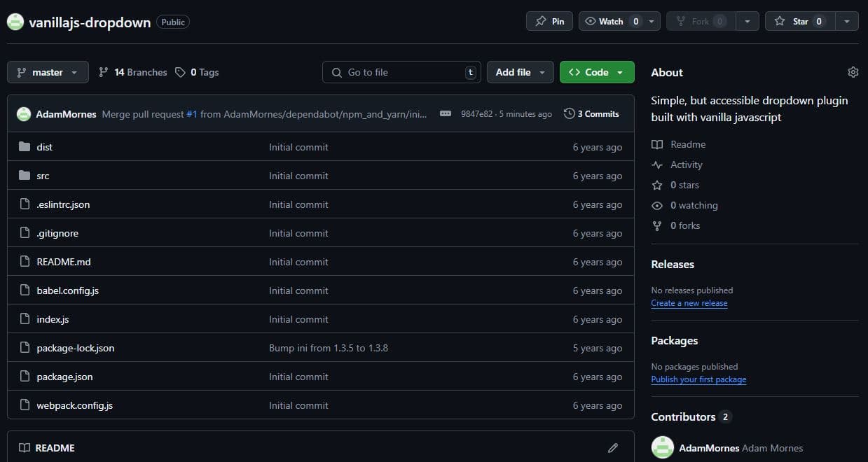Open the src folder icon
Image resolution: width=868 pixels, height=462 pixels.
25,176
